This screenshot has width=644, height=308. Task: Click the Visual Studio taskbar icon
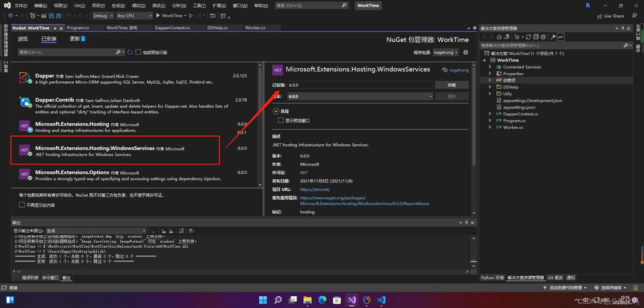click(351, 299)
